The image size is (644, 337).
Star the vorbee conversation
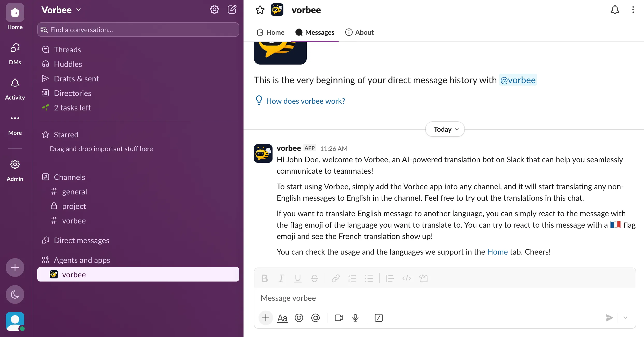(x=260, y=10)
